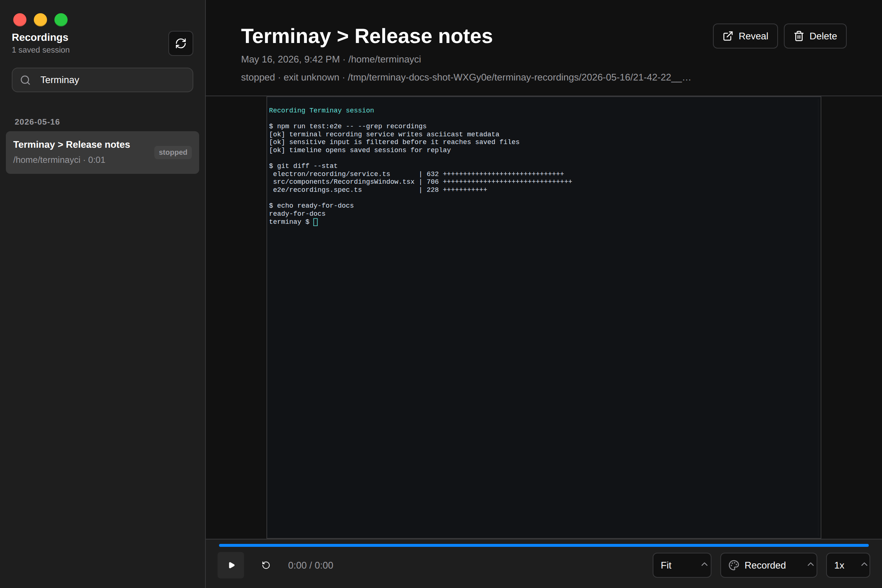Click the electron/recording/service.ts line

[x=416, y=173]
